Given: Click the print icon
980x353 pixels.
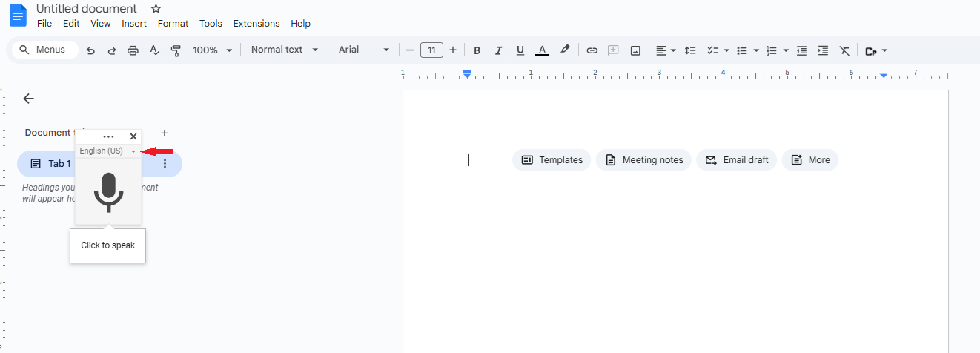Looking at the screenshot, I should pyautogui.click(x=133, y=50).
